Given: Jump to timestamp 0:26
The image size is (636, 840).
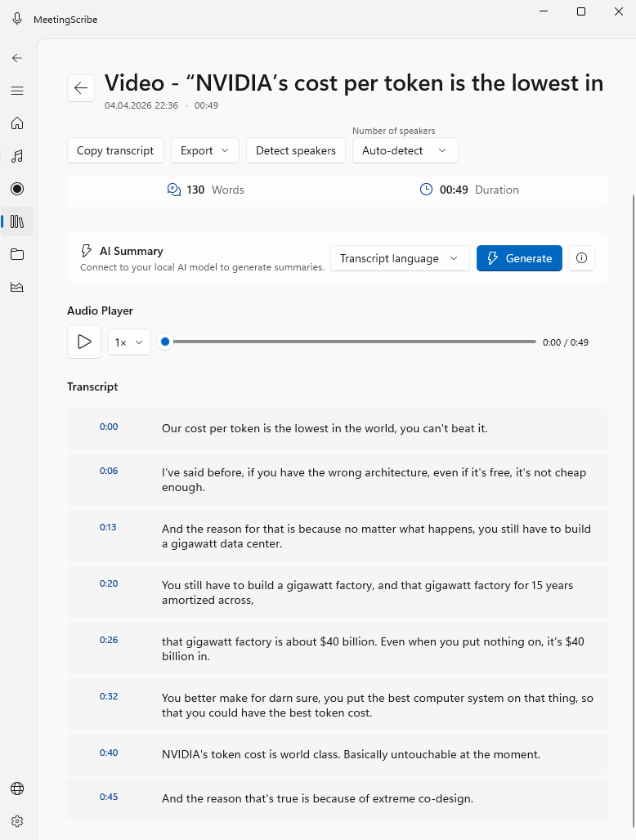Looking at the screenshot, I should click(109, 640).
